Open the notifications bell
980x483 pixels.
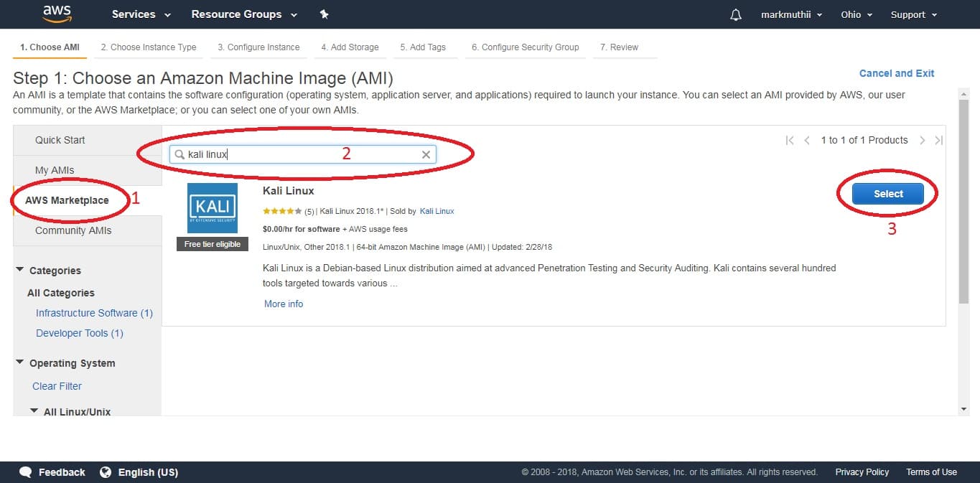click(736, 14)
